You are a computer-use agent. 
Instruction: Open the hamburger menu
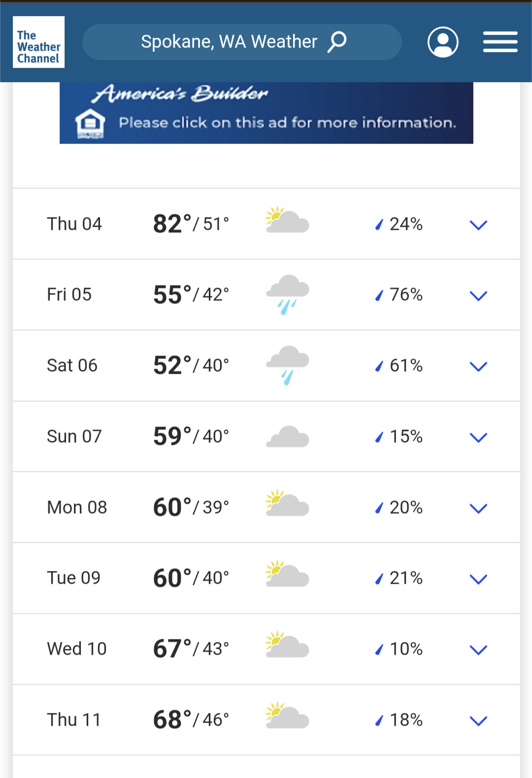pyautogui.click(x=500, y=42)
